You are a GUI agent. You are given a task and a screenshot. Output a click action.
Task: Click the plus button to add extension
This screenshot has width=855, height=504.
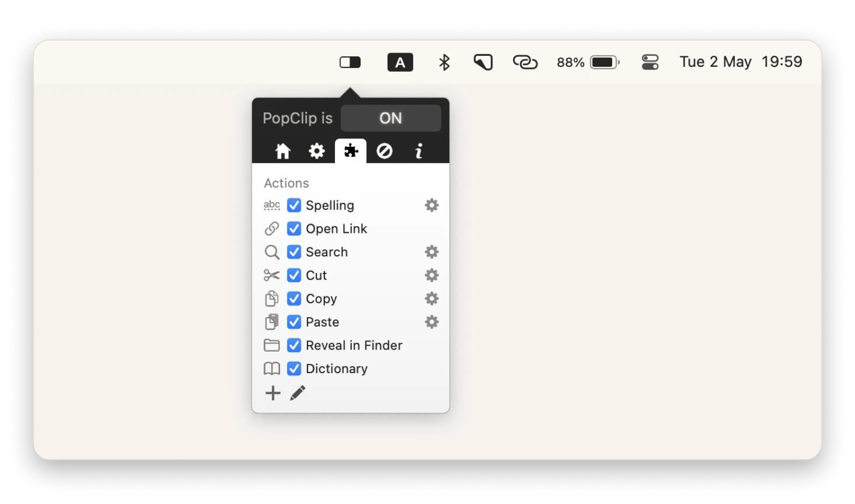click(273, 393)
